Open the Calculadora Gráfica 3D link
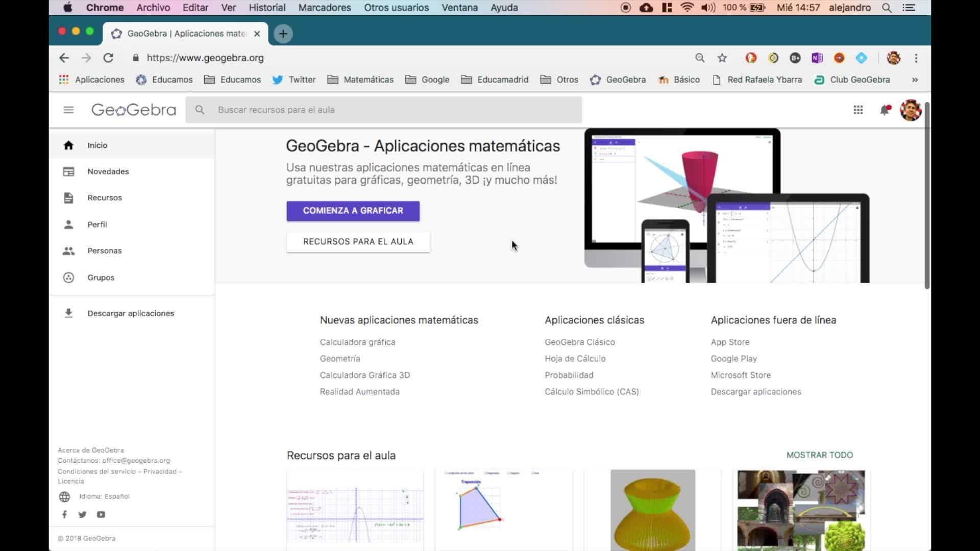This screenshot has width=980, height=551. pyautogui.click(x=364, y=375)
